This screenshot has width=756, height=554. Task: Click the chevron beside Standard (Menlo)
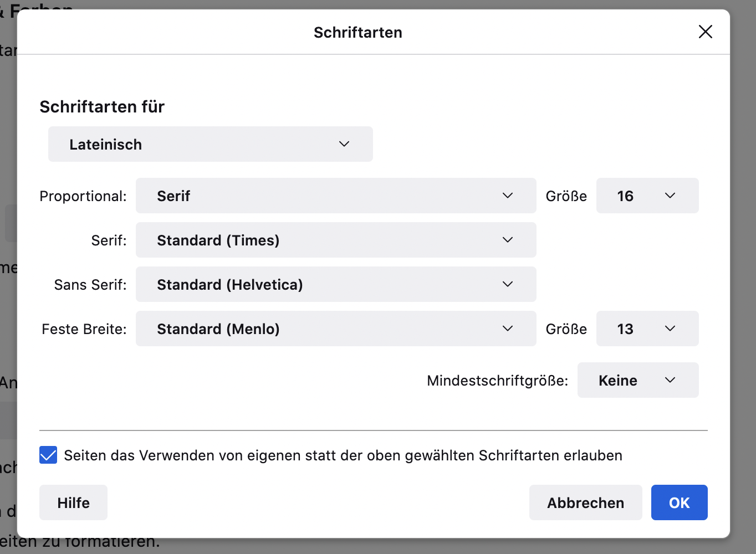coord(508,329)
